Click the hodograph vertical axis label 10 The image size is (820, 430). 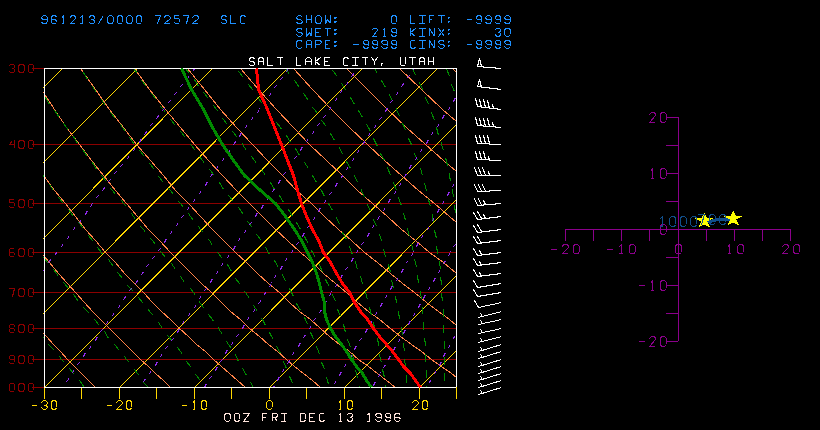click(658, 174)
